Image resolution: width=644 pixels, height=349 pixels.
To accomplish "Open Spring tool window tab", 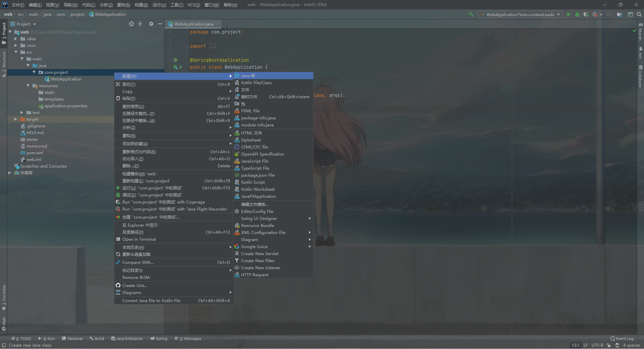I will [x=159, y=339].
